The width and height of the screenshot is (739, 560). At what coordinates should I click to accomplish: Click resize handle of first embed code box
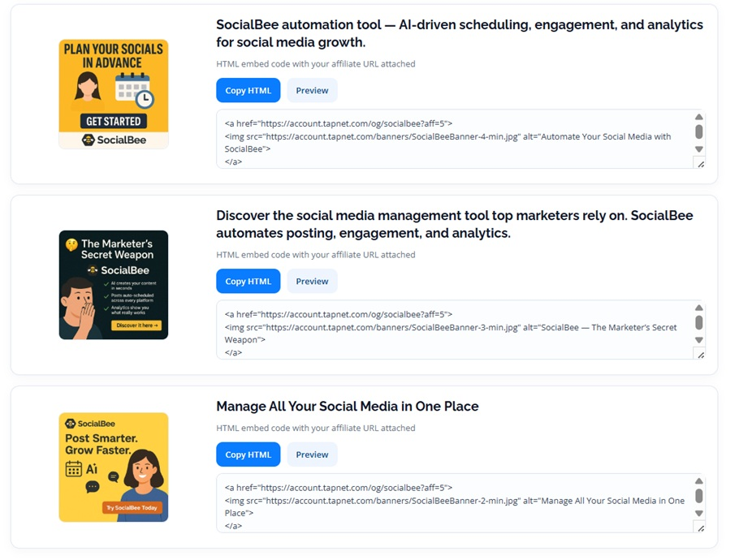coord(700,163)
